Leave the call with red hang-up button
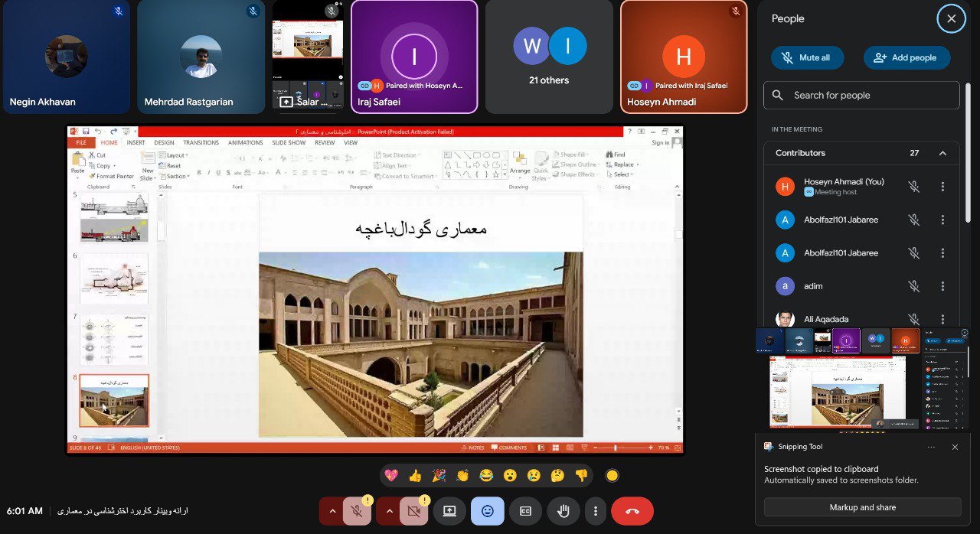This screenshot has width=980, height=534. pyautogui.click(x=632, y=511)
